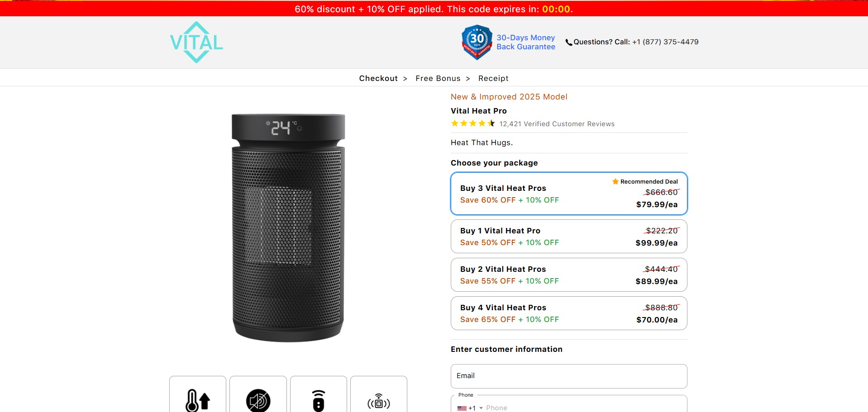Viewport: 868px width, 412px height.
Task: Go to the Receipt step
Action: (493, 78)
